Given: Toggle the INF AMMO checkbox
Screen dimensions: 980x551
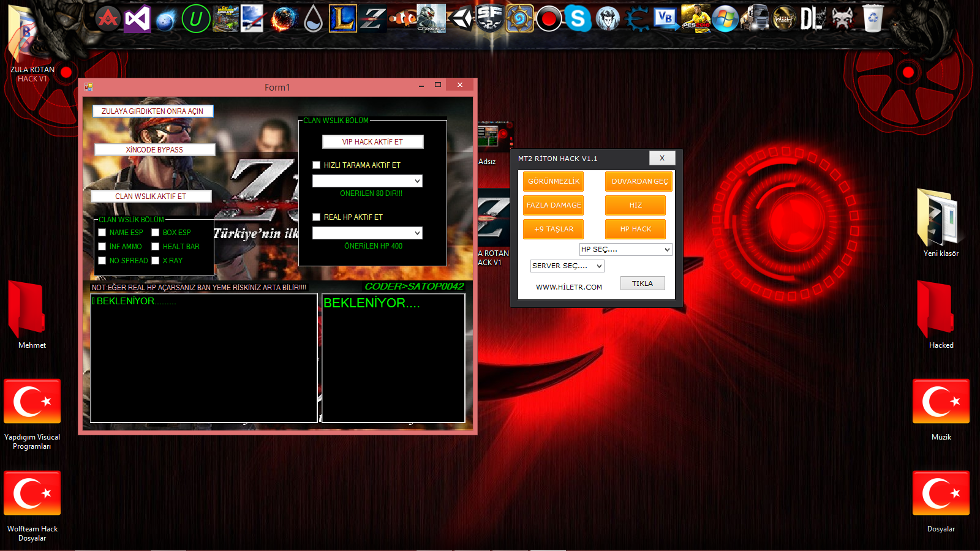Looking at the screenshot, I should click(x=102, y=247).
